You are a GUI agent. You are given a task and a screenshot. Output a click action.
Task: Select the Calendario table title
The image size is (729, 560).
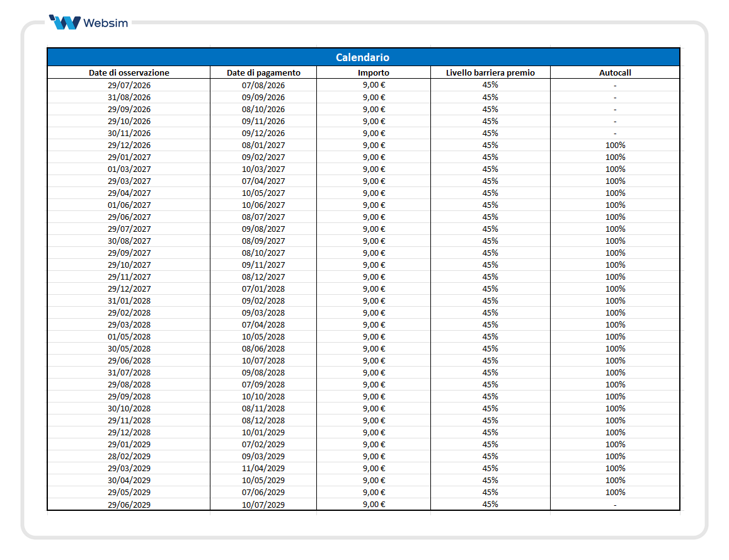(363, 57)
